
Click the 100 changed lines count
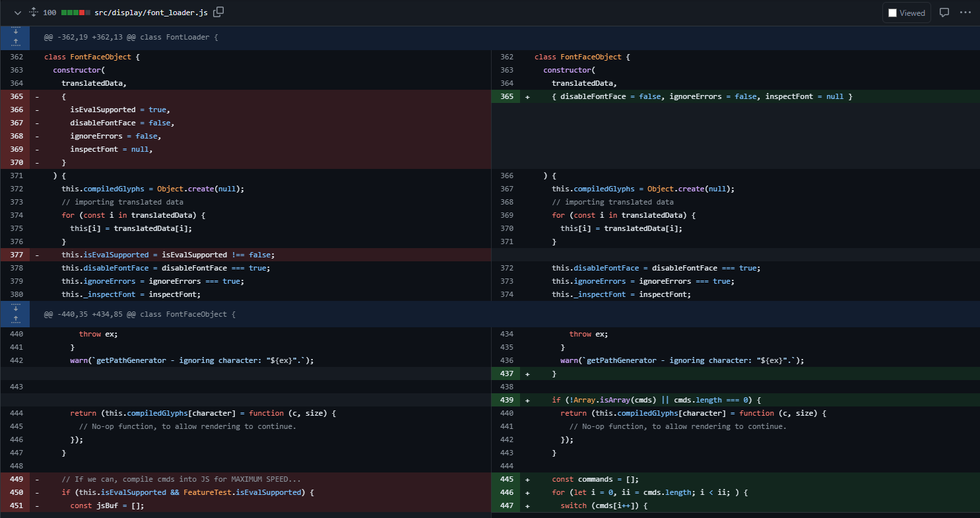pos(49,13)
